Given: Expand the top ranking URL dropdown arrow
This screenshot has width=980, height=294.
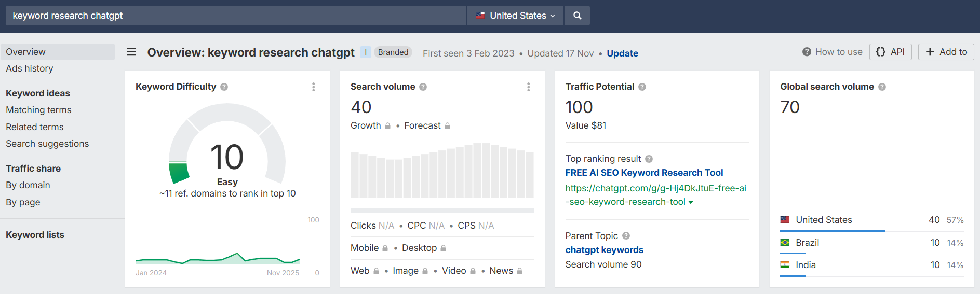Looking at the screenshot, I should point(691,203).
